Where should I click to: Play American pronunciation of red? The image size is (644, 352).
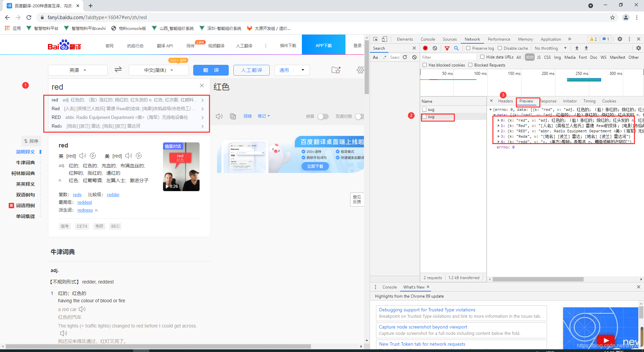[x=129, y=156]
